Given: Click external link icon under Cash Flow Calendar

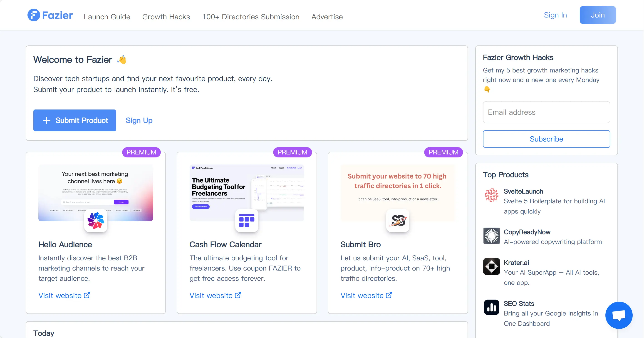Looking at the screenshot, I should click(x=238, y=295).
